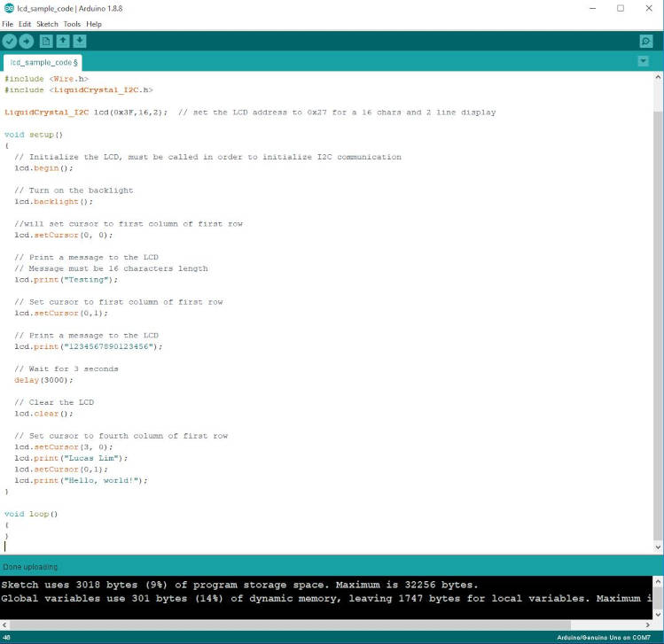This screenshot has height=644, width=664.
Task: Click the editor scrollbar down arrow
Action: point(658,547)
